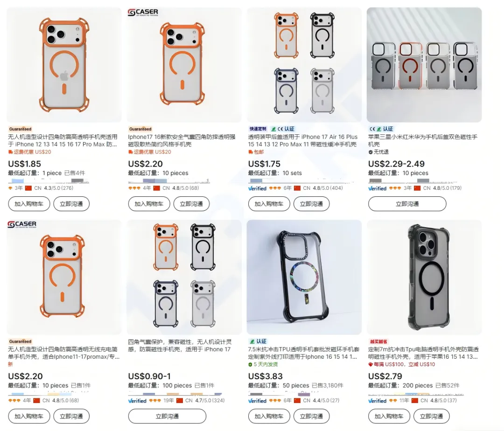Click the 越买越省 tag on the US$2.79 listing
The image size is (504, 431).
pyautogui.click(x=378, y=341)
